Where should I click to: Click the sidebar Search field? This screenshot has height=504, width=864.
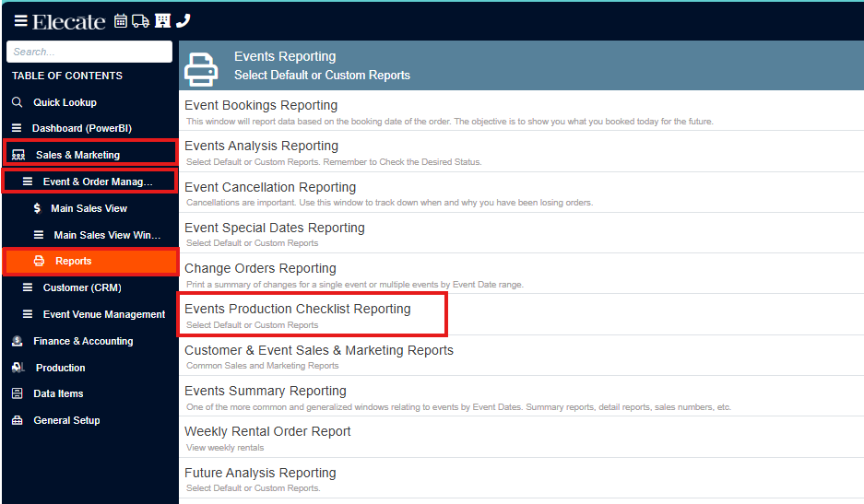point(89,52)
